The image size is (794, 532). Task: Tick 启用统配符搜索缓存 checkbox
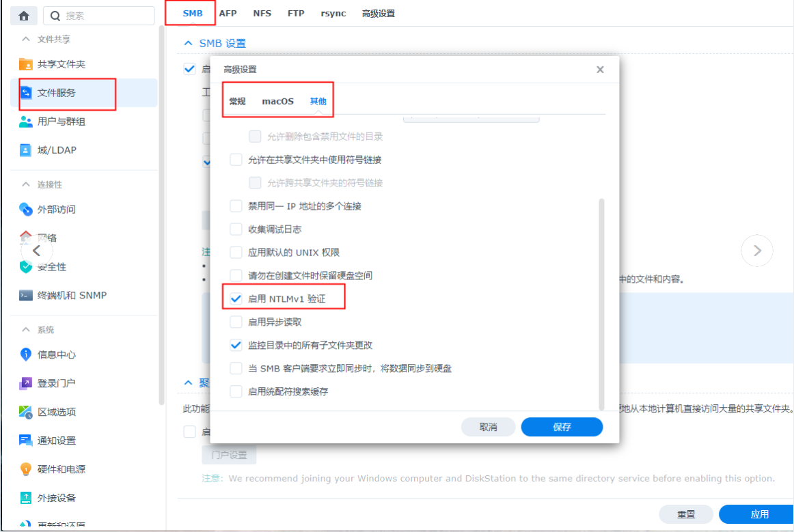coord(236,391)
